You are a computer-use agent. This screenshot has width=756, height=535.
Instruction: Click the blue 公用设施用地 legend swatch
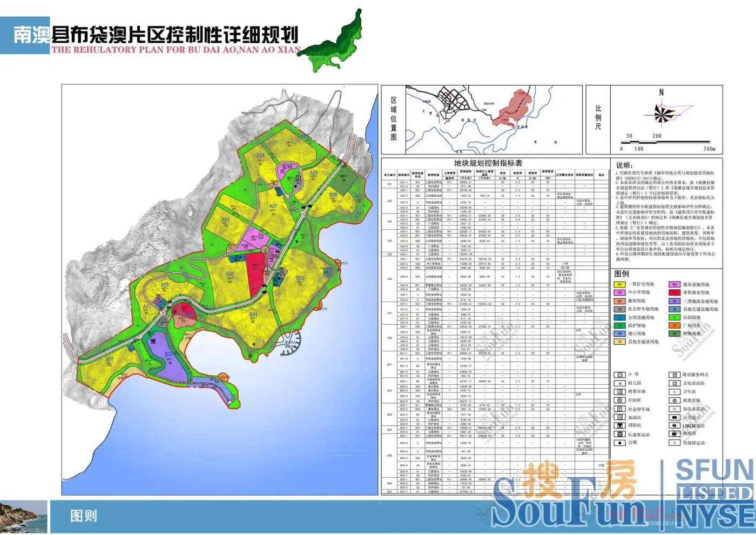tap(619, 318)
